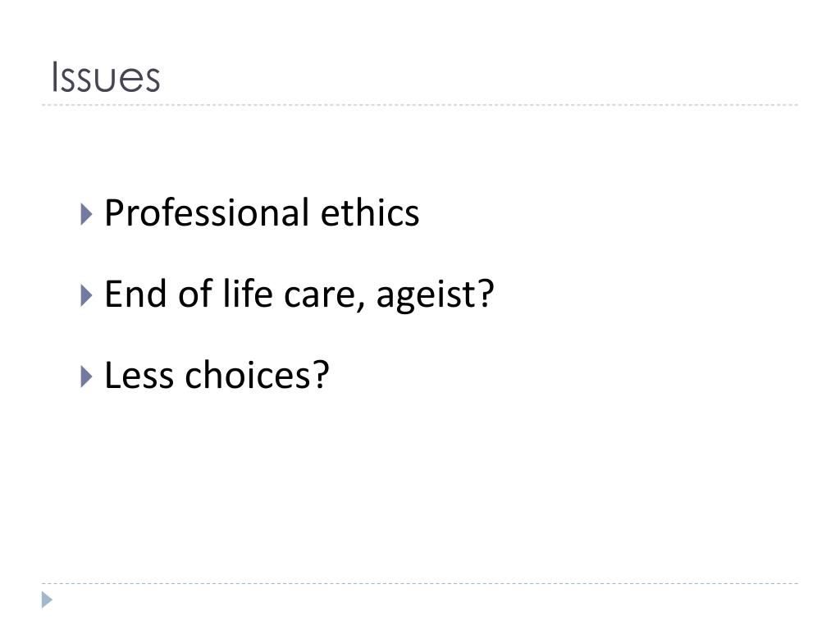Click the word of in second bullet
The height and width of the screenshot is (630, 840).
click(195, 294)
